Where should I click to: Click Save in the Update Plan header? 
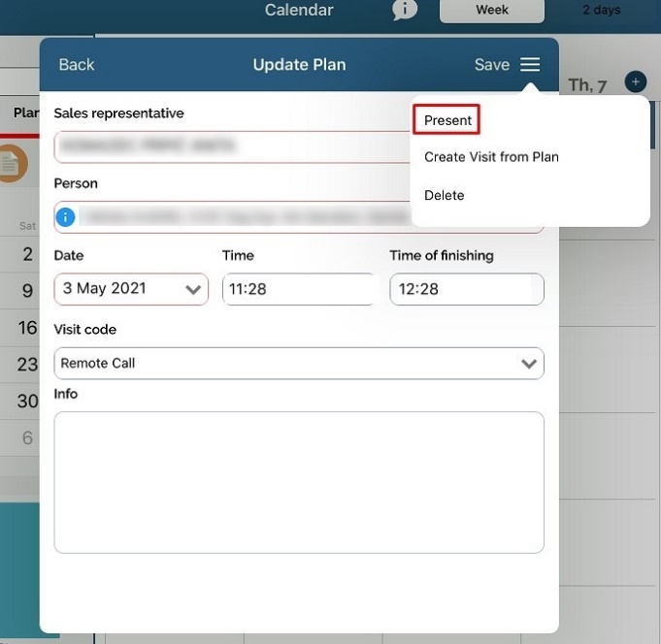coord(491,65)
